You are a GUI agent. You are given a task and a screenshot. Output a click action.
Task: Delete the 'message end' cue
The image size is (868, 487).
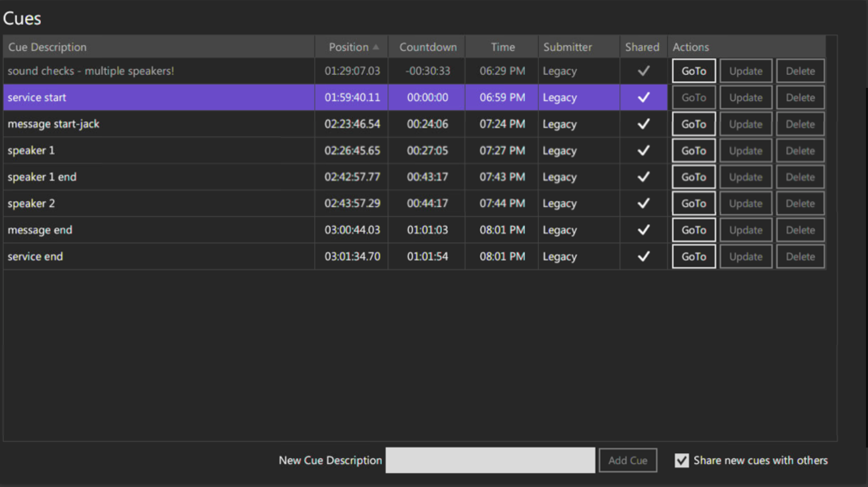[x=800, y=230]
